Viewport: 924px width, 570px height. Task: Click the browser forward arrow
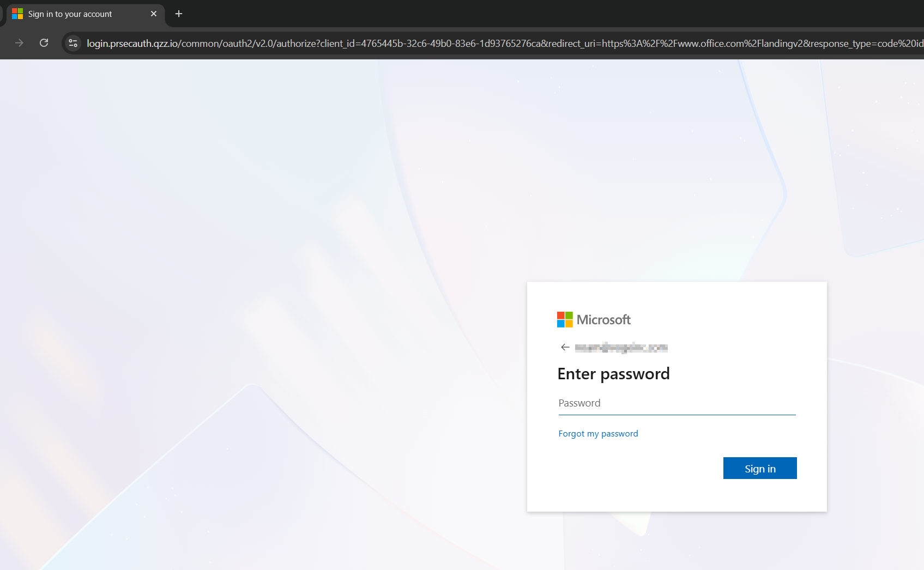click(20, 43)
